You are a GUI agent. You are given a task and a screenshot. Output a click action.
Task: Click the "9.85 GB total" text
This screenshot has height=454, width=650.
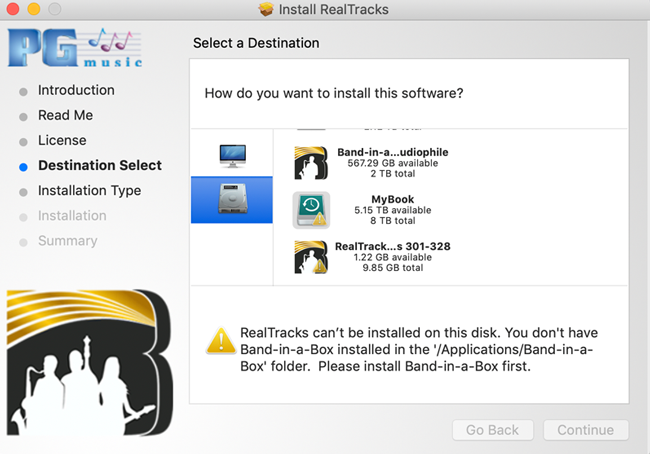(393, 268)
